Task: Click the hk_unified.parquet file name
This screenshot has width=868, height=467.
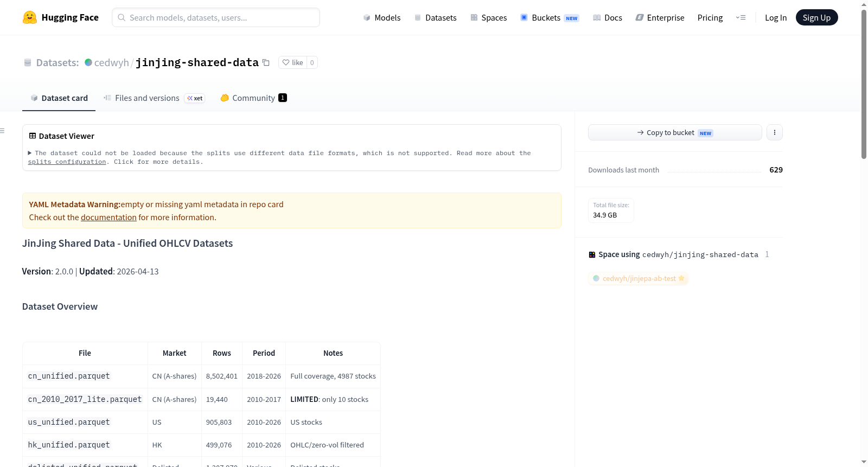Action: tap(69, 445)
